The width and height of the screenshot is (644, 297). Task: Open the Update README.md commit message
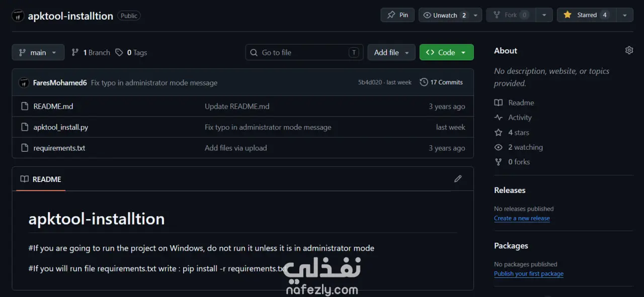(x=237, y=107)
